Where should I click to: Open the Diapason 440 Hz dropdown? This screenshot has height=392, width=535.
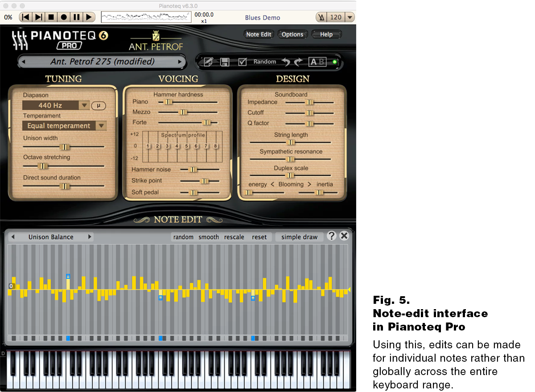(x=84, y=106)
